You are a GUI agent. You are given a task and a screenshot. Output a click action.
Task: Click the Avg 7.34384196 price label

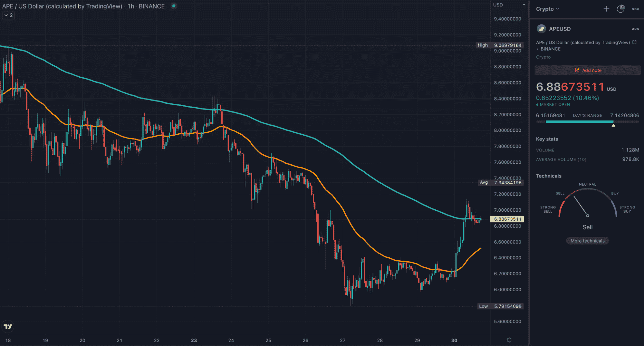click(x=501, y=183)
